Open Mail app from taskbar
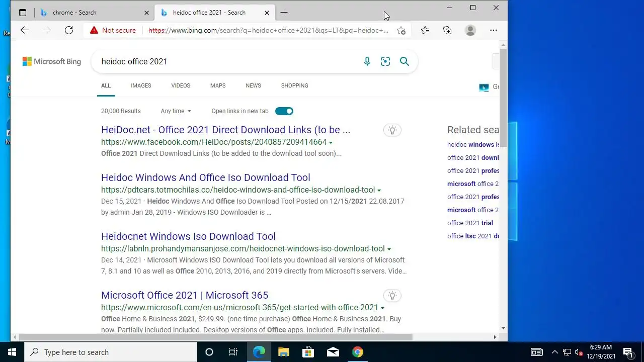 (333, 352)
